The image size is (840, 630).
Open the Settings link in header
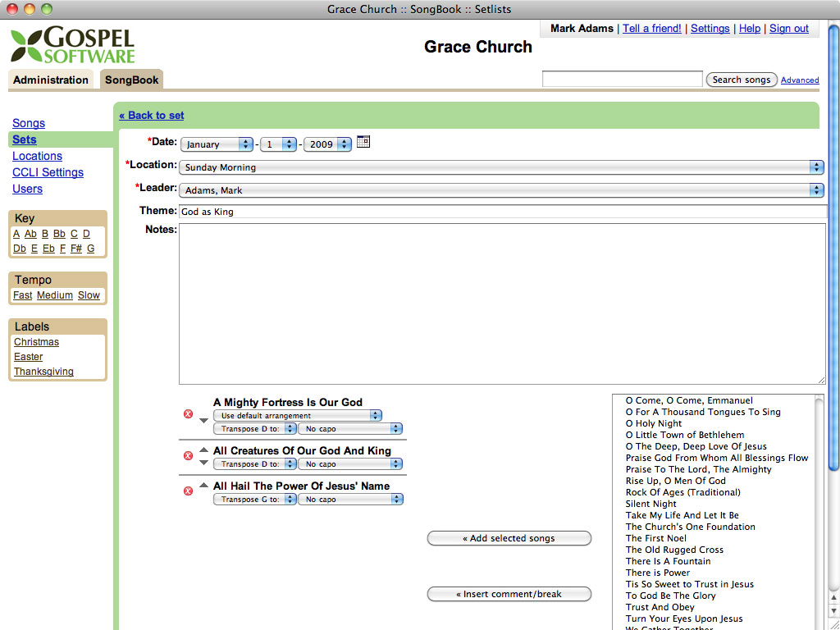[x=710, y=29]
